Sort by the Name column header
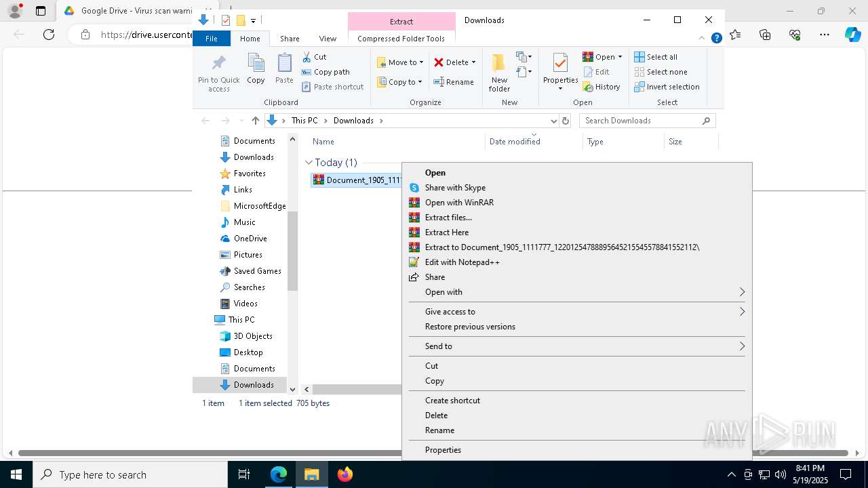 coord(397,142)
